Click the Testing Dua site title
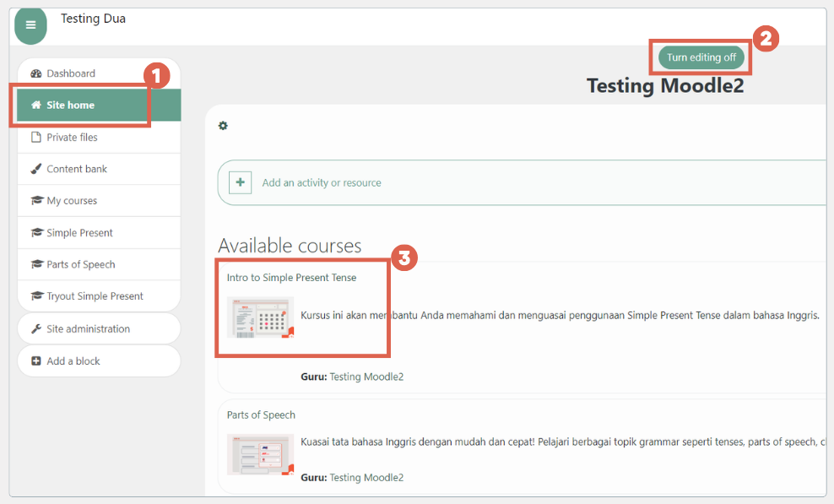 coord(93,18)
